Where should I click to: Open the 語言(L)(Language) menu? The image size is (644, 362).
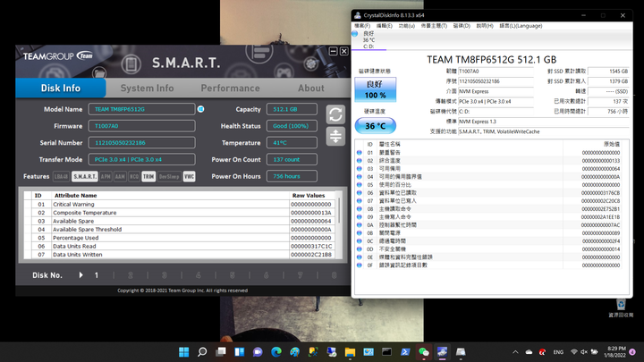coord(521,26)
